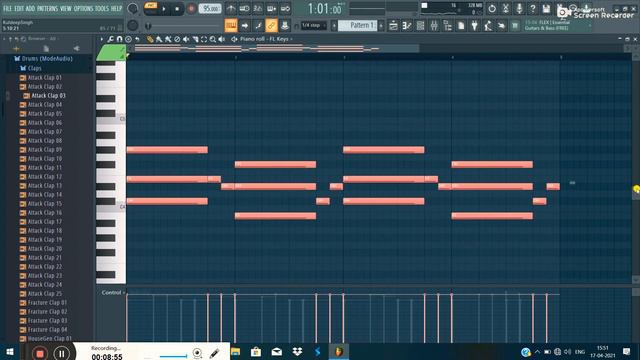Select the Zoom magnifier tool
Viewport: 640px width, 360px height.
pyautogui.click(x=213, y=39)
